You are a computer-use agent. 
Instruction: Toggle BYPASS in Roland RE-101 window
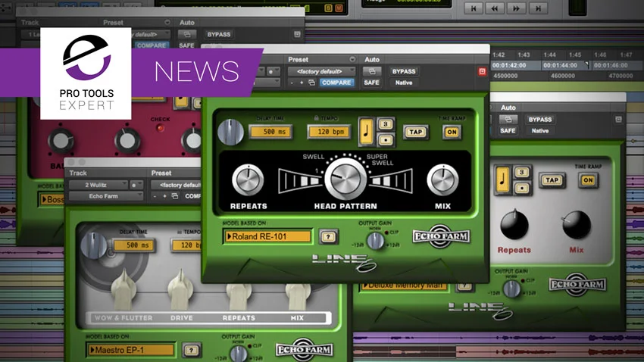point(404,71)
